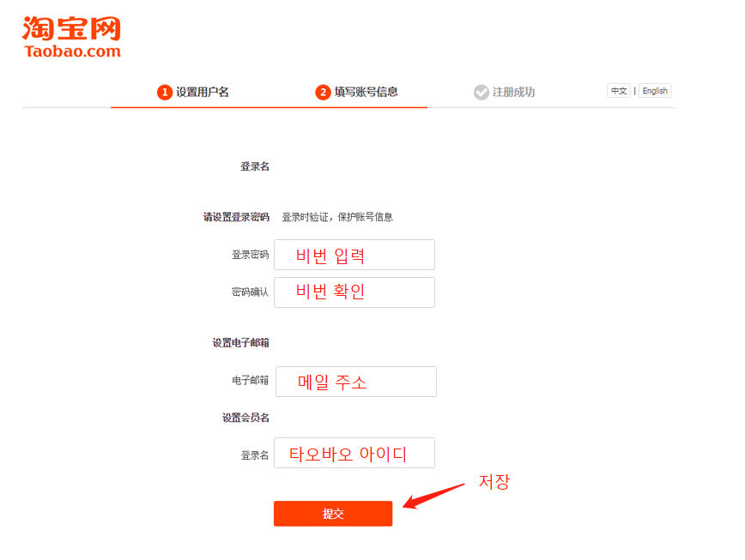Click the 密码确认 confirm password field
The width and height of the screenshot is (745, 560).
(x=354, y=292)
